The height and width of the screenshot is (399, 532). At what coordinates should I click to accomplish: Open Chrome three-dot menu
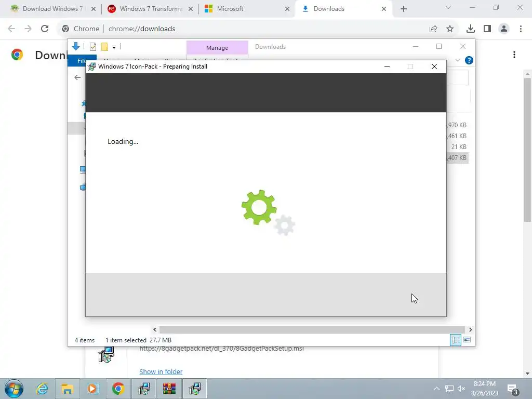(x=521, y=29)
